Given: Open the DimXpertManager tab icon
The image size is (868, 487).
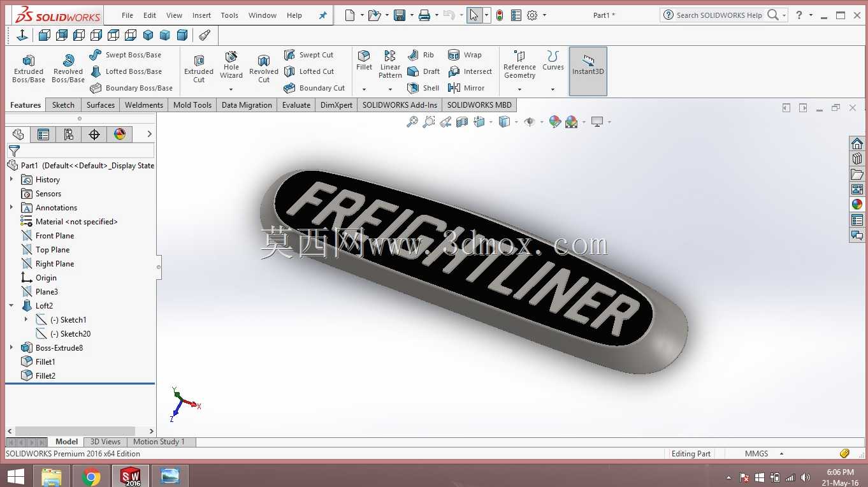Looking at the screenshot, I should point(94,134).
